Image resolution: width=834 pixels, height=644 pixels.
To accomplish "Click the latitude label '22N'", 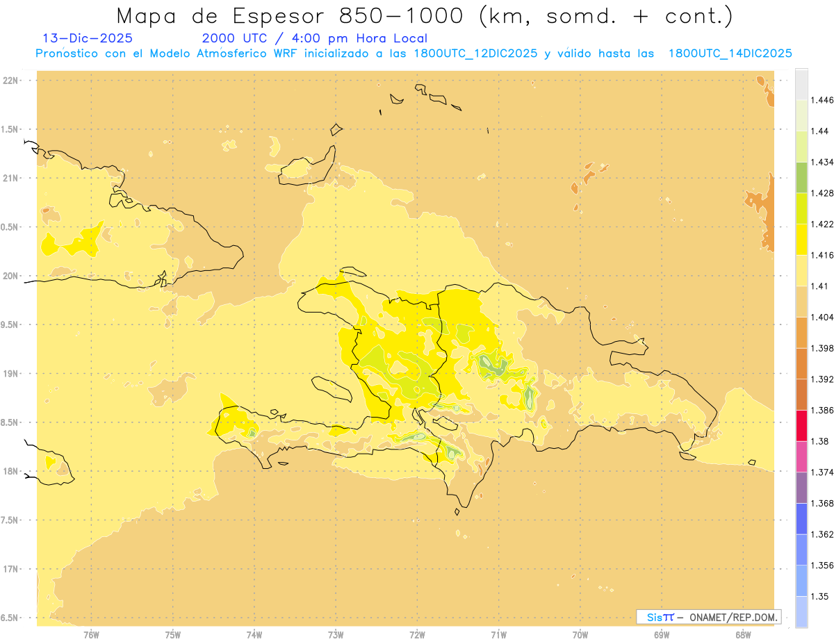I will 12,81.
